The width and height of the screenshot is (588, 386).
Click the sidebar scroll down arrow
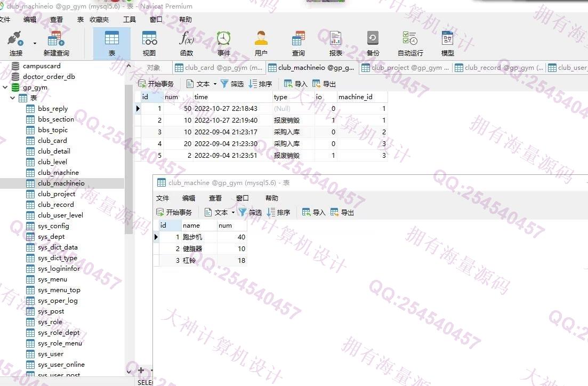(128, 372)
